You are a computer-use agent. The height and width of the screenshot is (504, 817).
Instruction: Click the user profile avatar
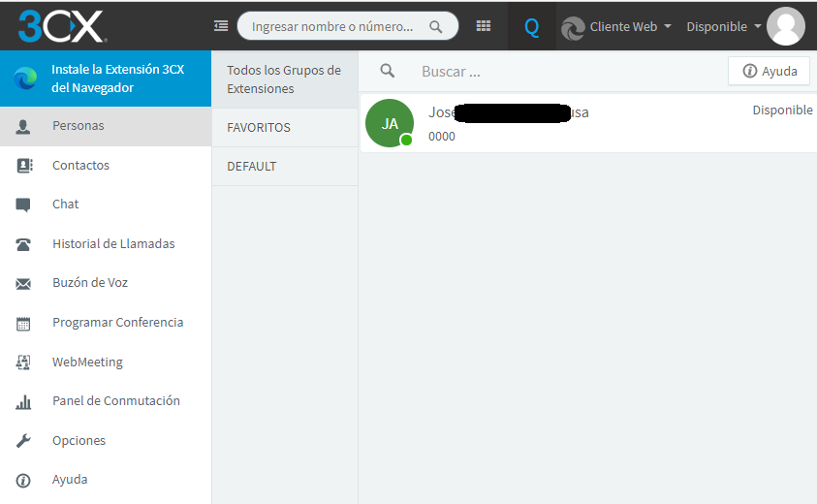point(785,26)
